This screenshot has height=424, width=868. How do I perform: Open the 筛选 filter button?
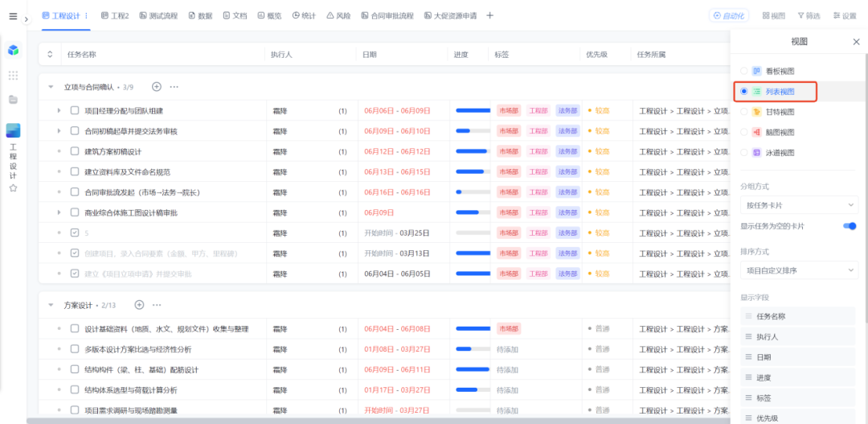pyautogui.click(x=809, y=16)
